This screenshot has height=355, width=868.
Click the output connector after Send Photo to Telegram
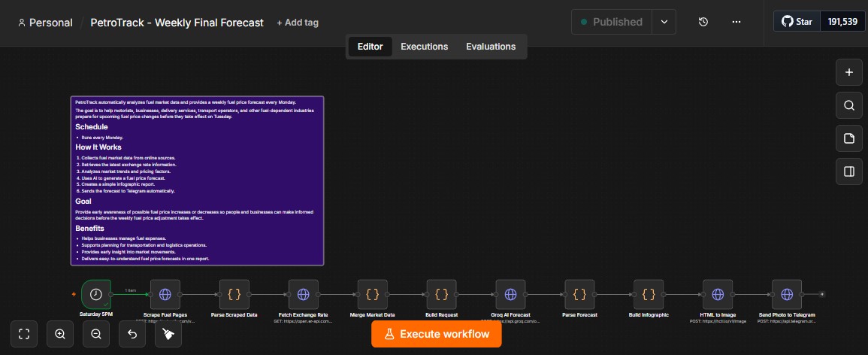pos(821,294)
